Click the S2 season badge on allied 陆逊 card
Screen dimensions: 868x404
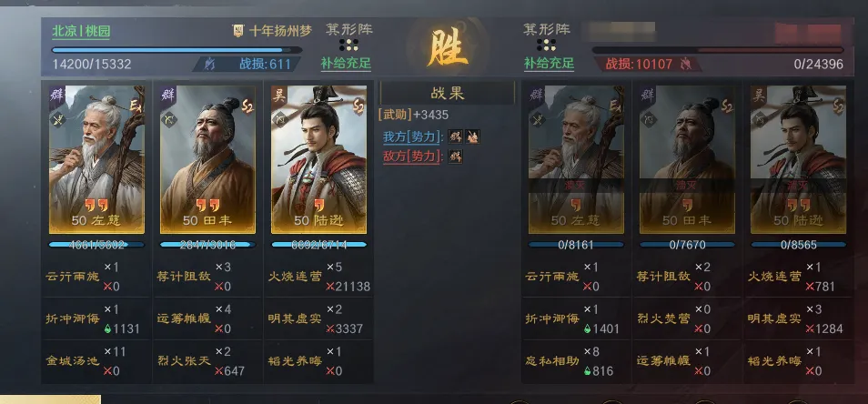point(358,106)
